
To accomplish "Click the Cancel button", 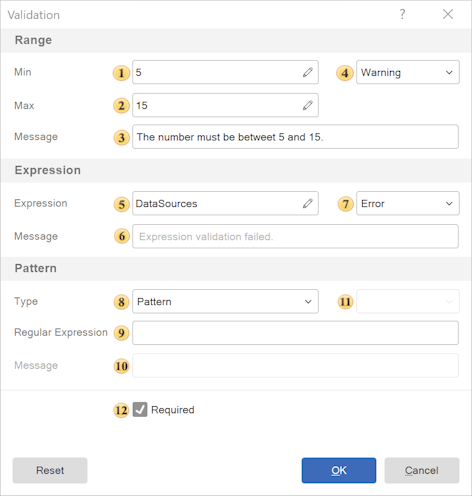I will point(422,470).
